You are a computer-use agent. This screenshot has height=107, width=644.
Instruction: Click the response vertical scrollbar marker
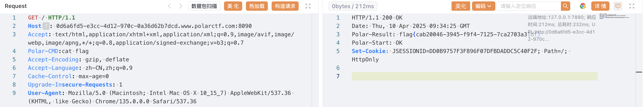639,72
